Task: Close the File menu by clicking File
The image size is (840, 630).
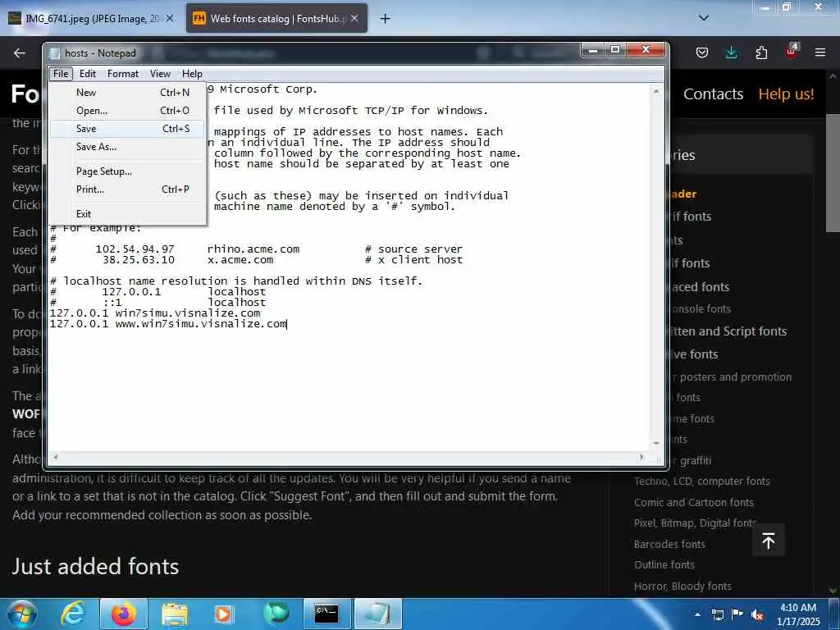Action: tap(61, 74)
